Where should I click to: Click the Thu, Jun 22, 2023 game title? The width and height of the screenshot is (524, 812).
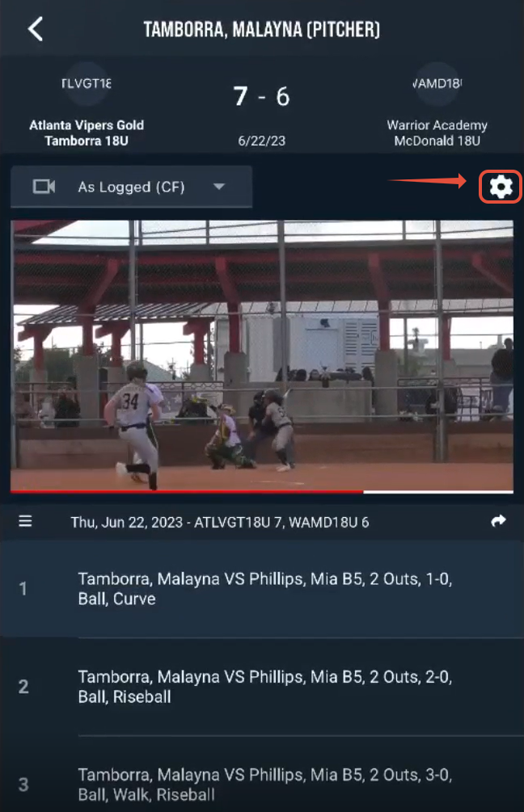click(220, 522)
